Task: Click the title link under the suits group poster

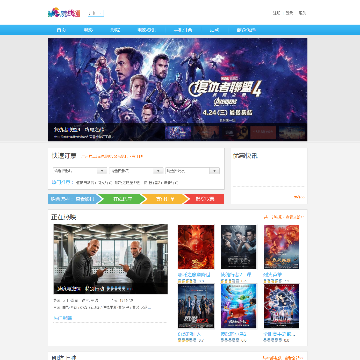Action: tap(189, 334)
